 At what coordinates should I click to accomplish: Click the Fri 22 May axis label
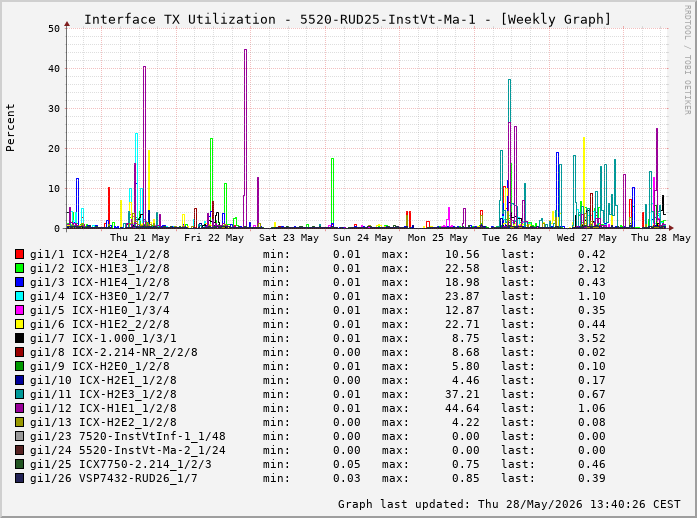coord(214,238)
